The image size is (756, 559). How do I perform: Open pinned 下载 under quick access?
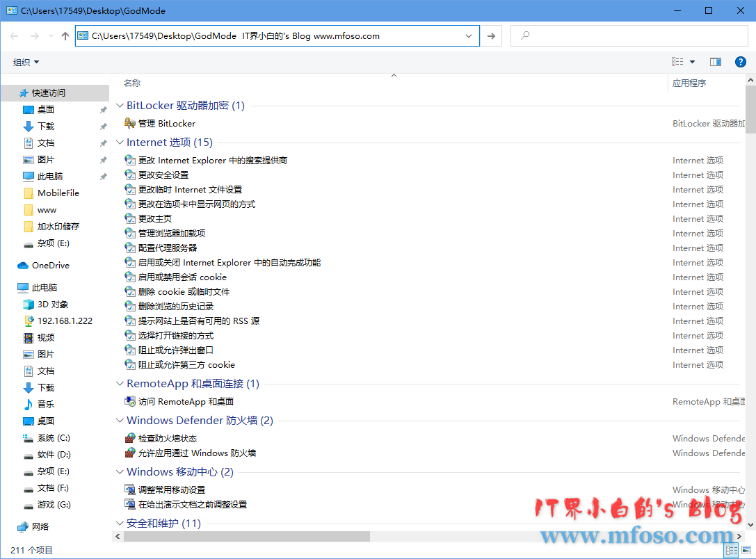point(46,127)
